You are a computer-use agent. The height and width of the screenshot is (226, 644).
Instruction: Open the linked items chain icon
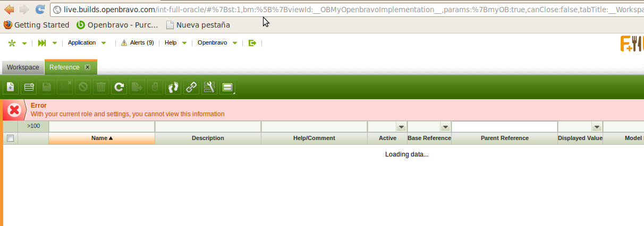pos(191,87)
